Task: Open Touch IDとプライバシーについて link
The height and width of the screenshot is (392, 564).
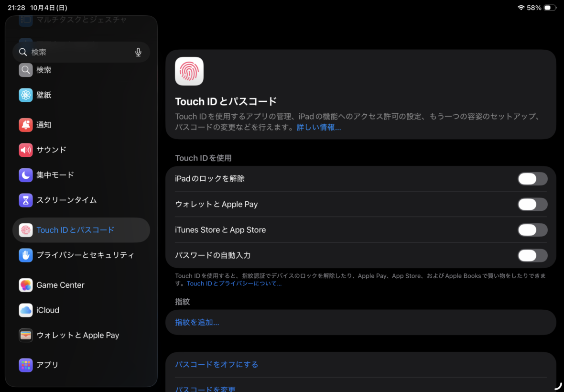Action: click(234, 284)
